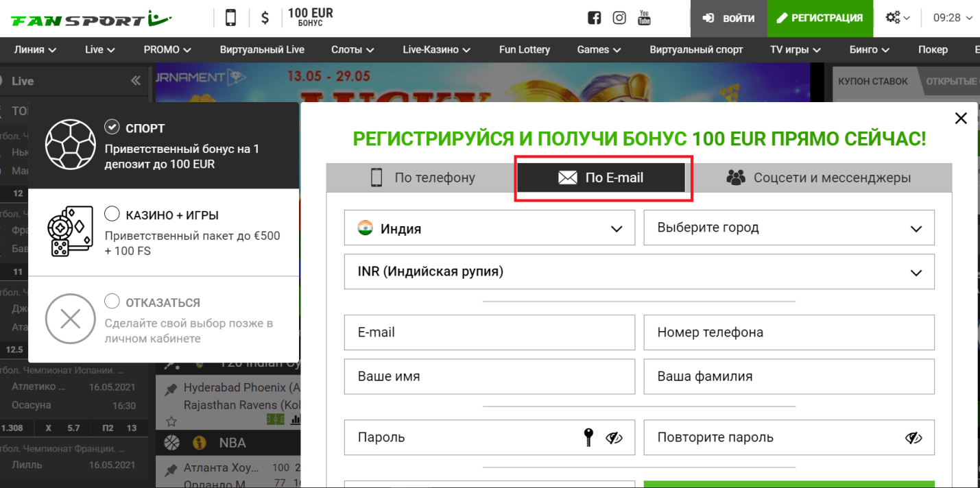
Task: Switch to КУПОН СТАВОК tab
Action: [873, 81]
